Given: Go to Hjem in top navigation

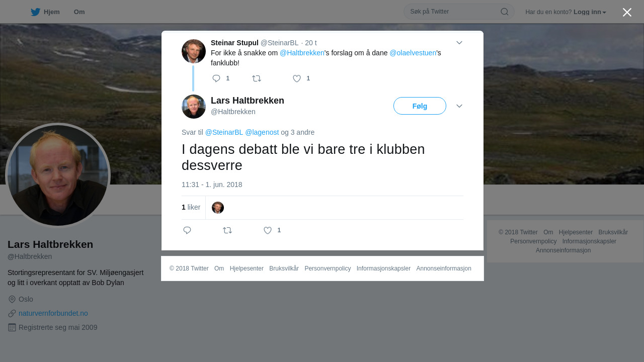Looking at the screenshot, I should coord(52,12).
